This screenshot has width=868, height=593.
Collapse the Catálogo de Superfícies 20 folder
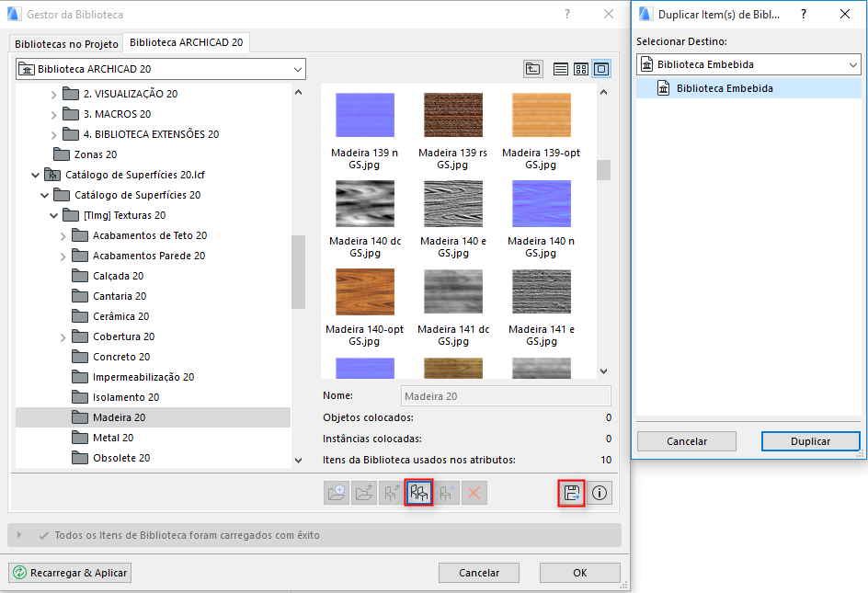point(45,195)
